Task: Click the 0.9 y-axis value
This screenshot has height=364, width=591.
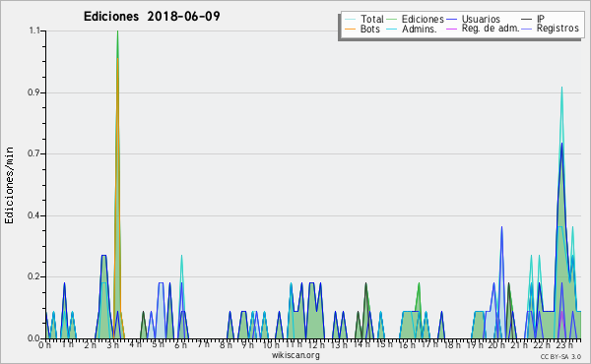Action: coord(33,92)
